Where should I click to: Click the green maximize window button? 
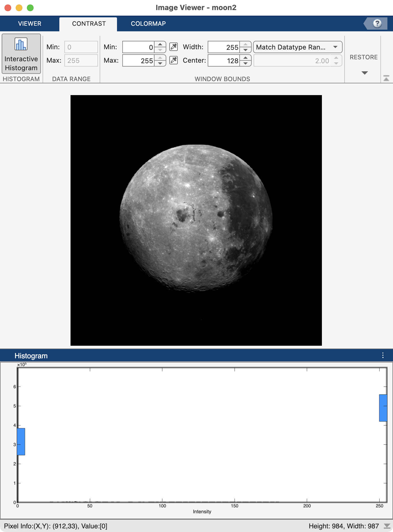pyautogui.click(x=30, y=8)
